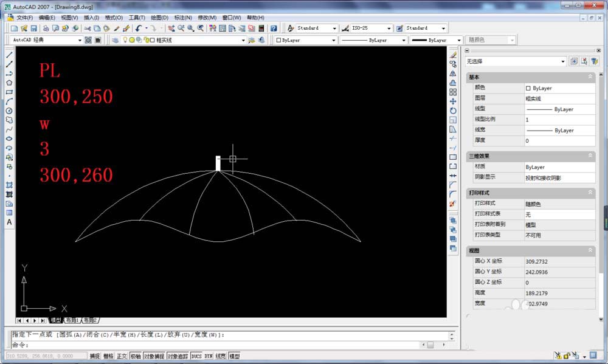608x364 pixels.
Task: Open the ByLayer color control dropdown
Action: [x=334, y=40]
